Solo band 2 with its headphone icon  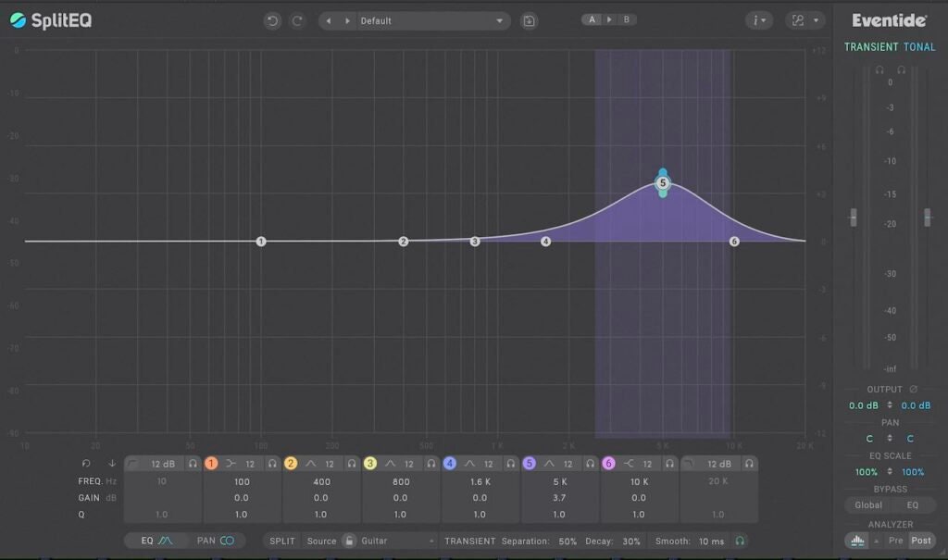(x=351, y=463)
